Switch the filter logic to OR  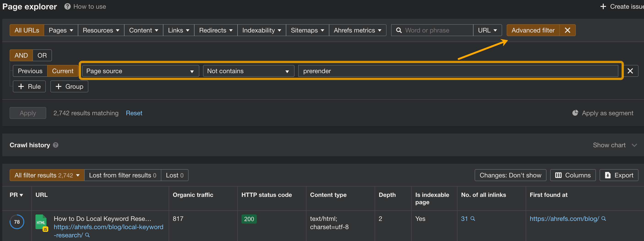tap(42, 55)
